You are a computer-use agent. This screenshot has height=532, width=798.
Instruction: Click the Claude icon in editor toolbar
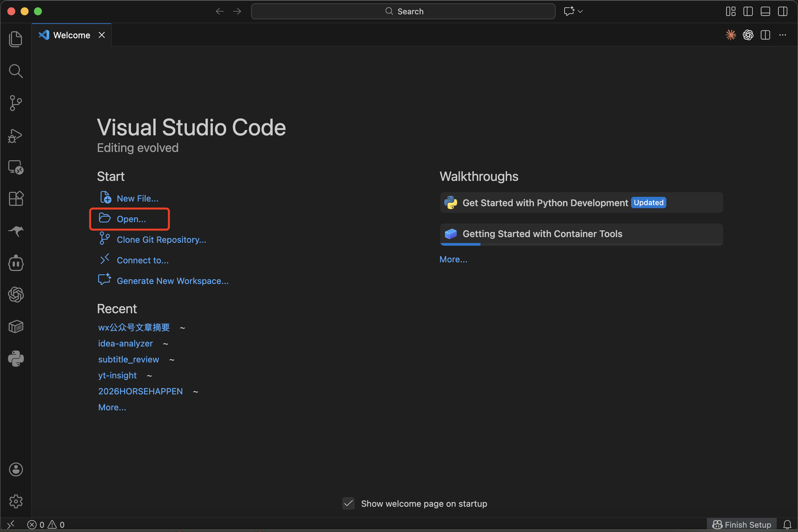tap(731, 35)
